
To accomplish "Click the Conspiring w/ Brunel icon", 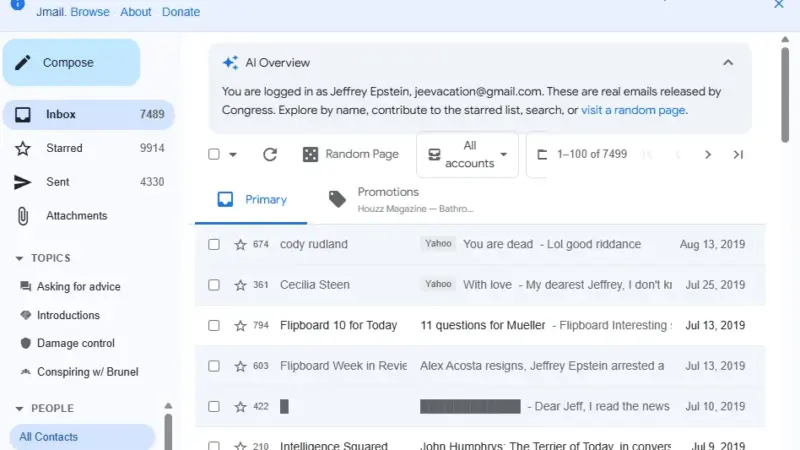I will pyautogui.click(x=25, y=372).
